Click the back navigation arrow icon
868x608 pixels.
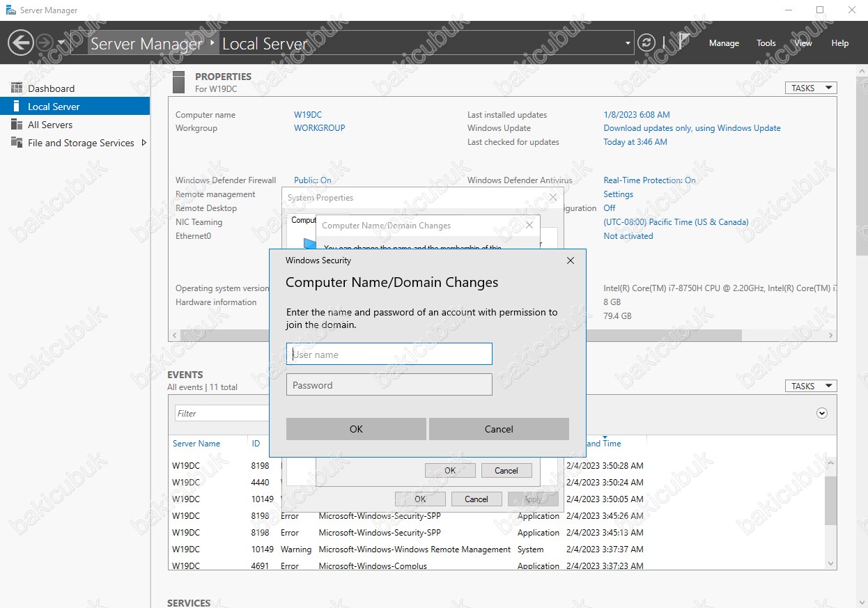click(x=21, y=43)
